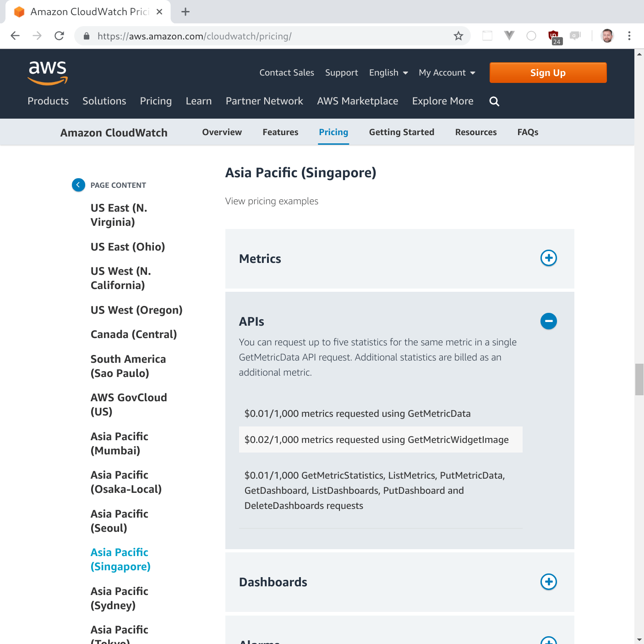644x644 pixels.
Task: Jump to US West (Oregon) pricing
Action: tap(136, 310)
